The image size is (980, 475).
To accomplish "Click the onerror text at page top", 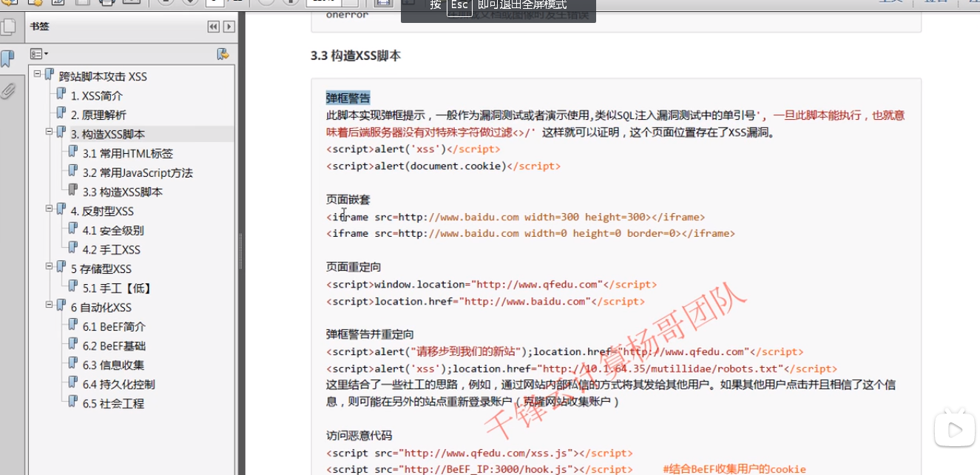I will [347, 15].
